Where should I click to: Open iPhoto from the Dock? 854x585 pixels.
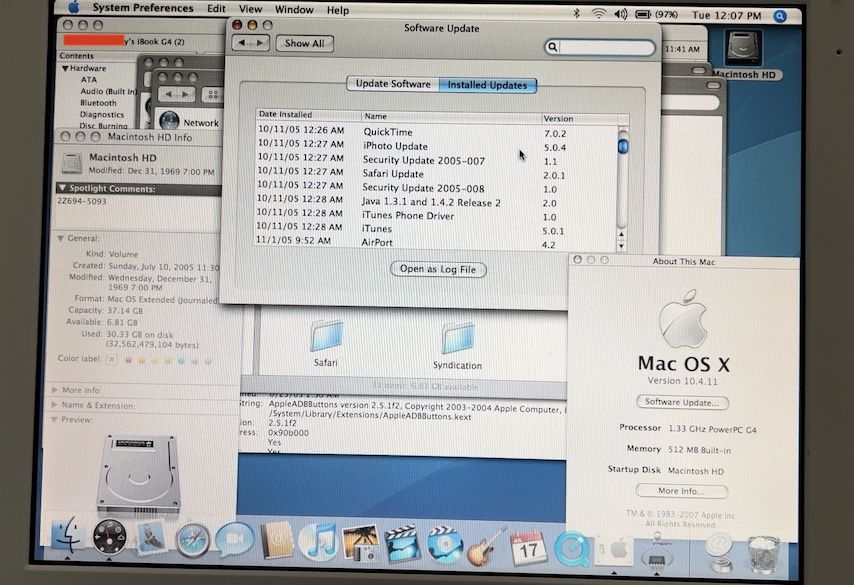(x=360, y=543)
